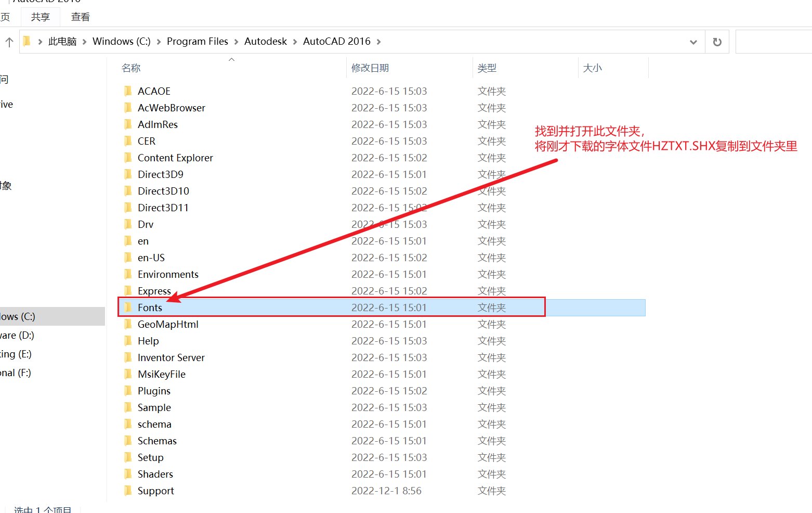Expand the address bar history dropdown
This screenshot has width=812, height=513.
pyautogui.click(x=693, y=42)
